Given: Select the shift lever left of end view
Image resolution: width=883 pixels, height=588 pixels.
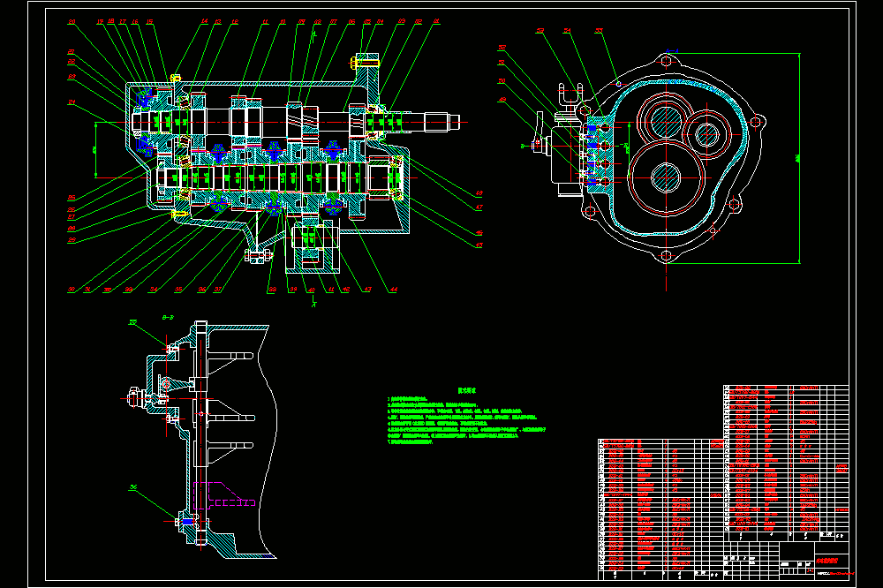Looking at the screenshot, I should pyautogui.click(x=538, y=133).
